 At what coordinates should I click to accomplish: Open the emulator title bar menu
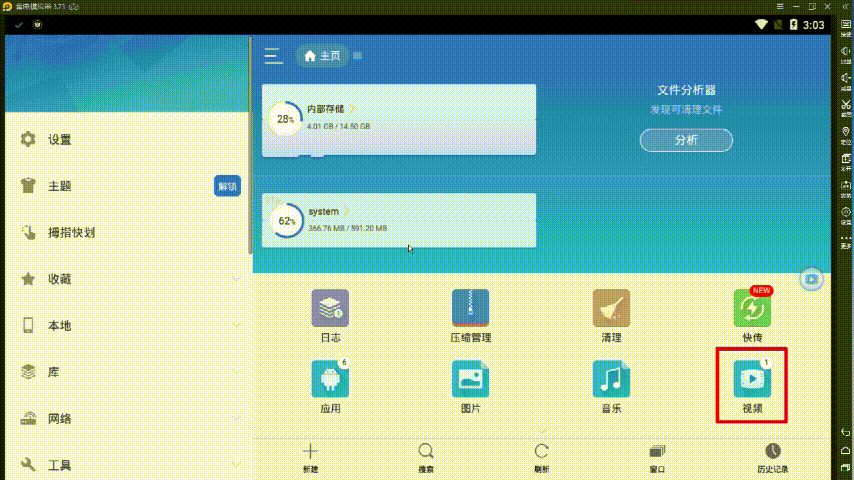tap(780, 7)
